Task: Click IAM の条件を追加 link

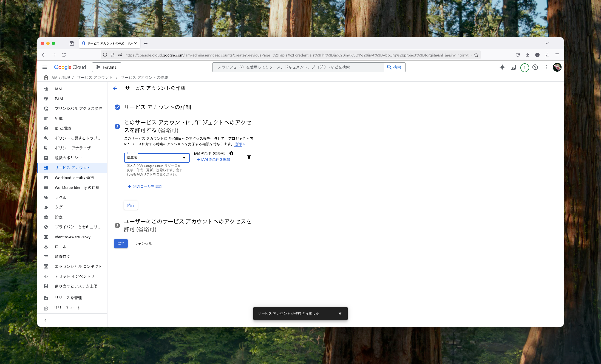Action: [x=213, y=159]
